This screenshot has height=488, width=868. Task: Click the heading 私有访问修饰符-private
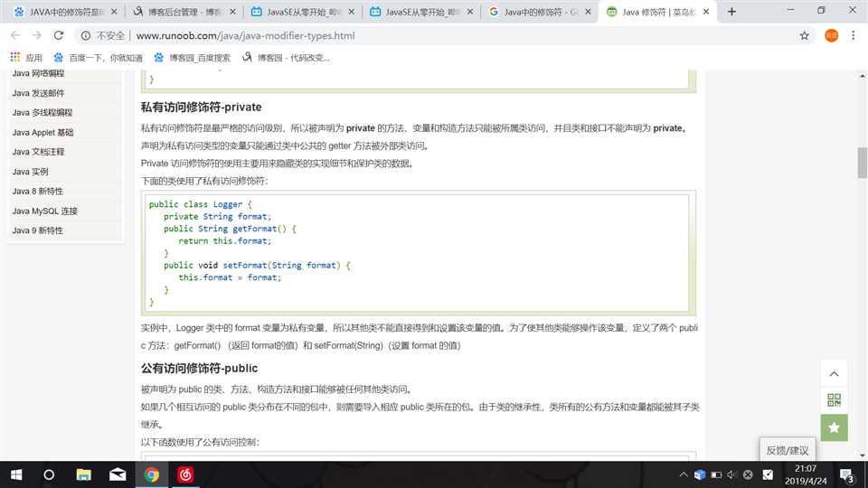201,107
